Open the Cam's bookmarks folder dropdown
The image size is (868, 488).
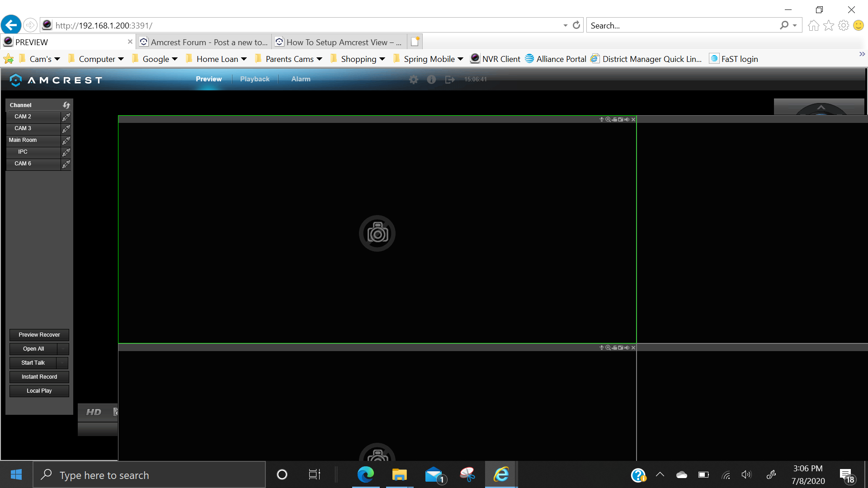pos(40,59)
